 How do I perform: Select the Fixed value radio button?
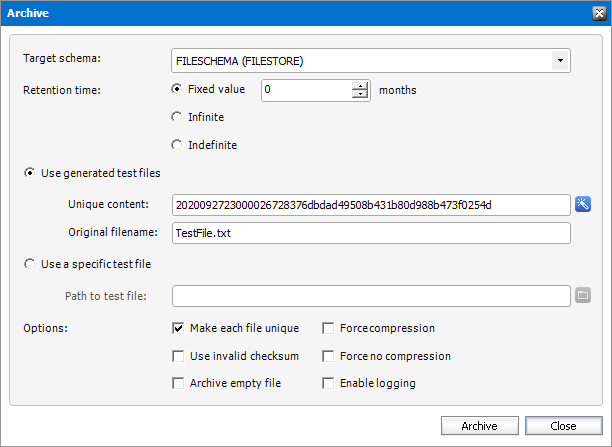(177, 89)
